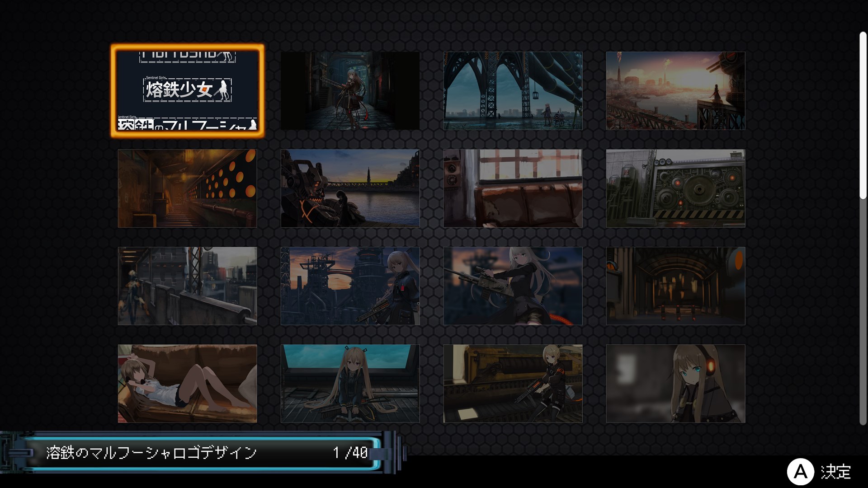Open the worn leather couch room artwork
Screen dimensions: 868x488
coord(513,188)
